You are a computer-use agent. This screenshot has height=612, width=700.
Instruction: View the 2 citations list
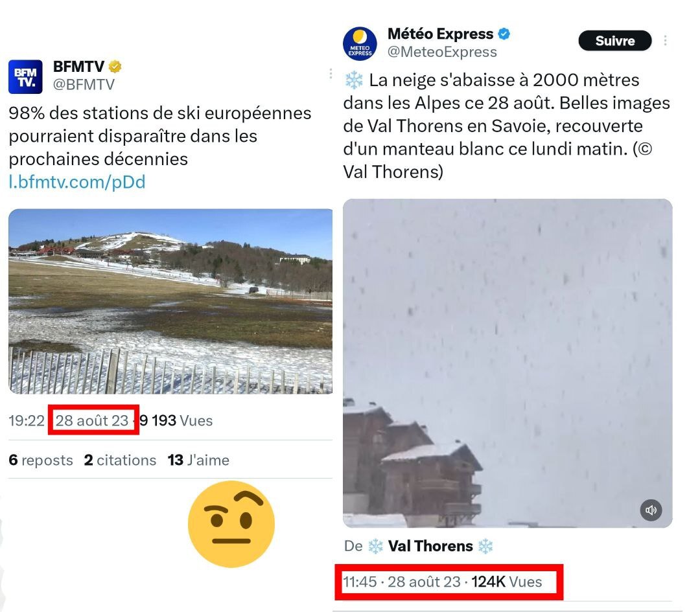point(120,460)
